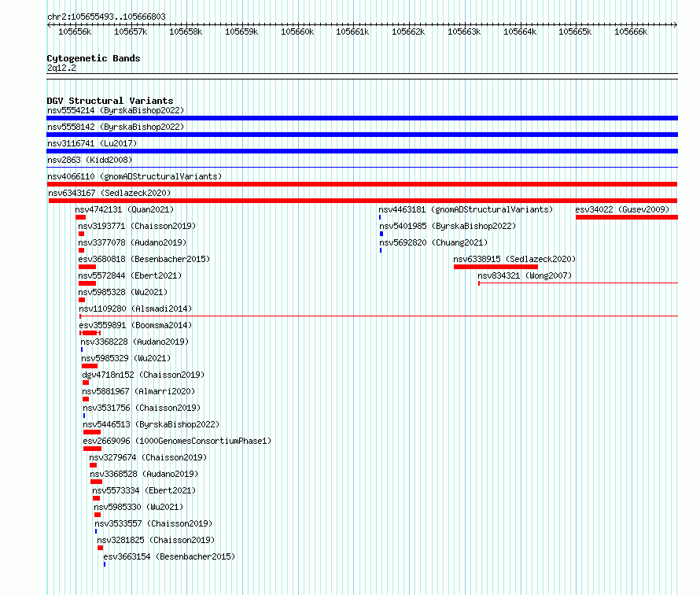Select the nsv5692820 (Chuang2021) label

tap(433, 242)
